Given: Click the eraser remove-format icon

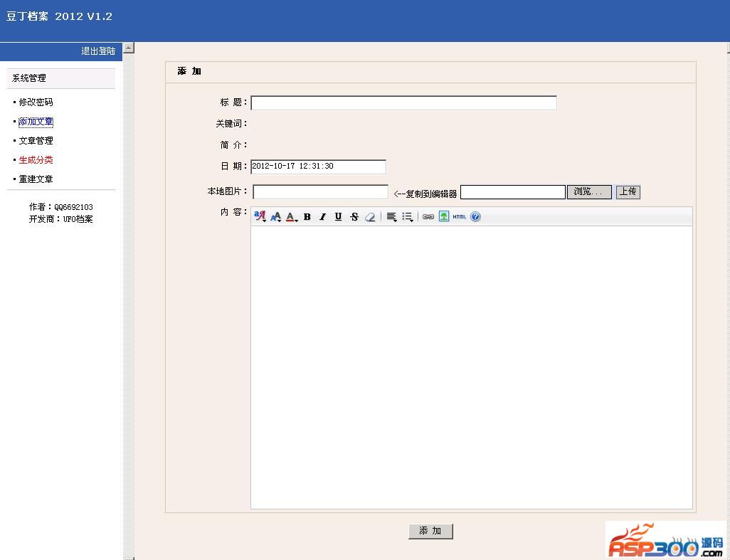Looking at the screenshot, I should coord(370,216).
